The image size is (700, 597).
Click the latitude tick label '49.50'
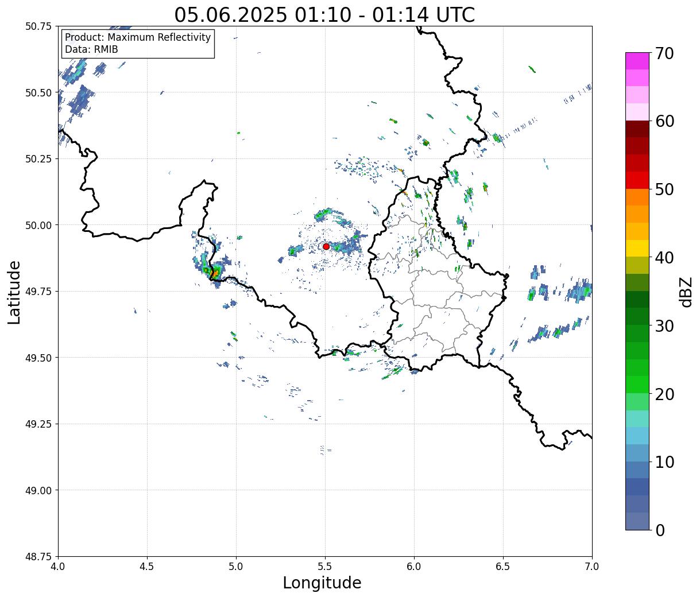point(38,358)
